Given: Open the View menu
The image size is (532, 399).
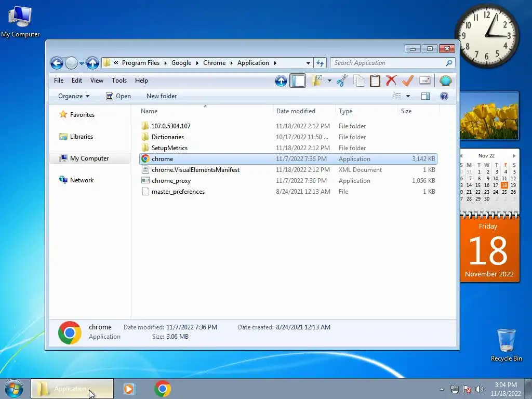Looking at the screenshot, I should (97, 81).
